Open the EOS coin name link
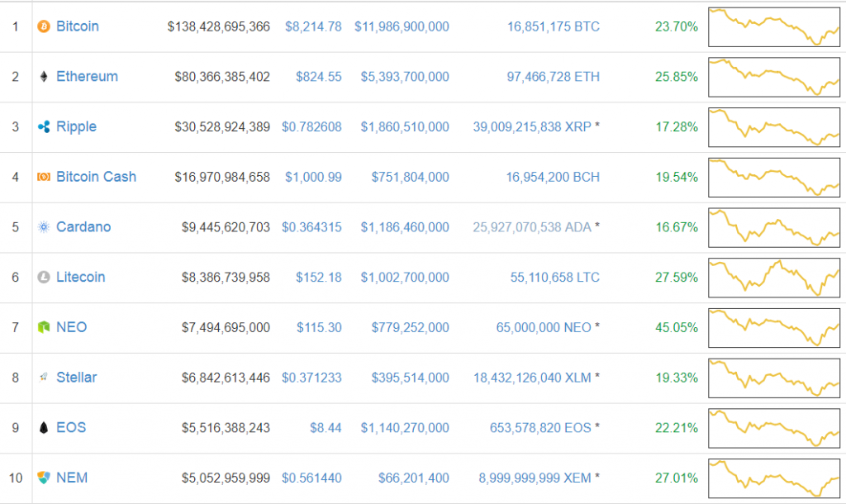846x504 pixels. (x=71, y=427)
